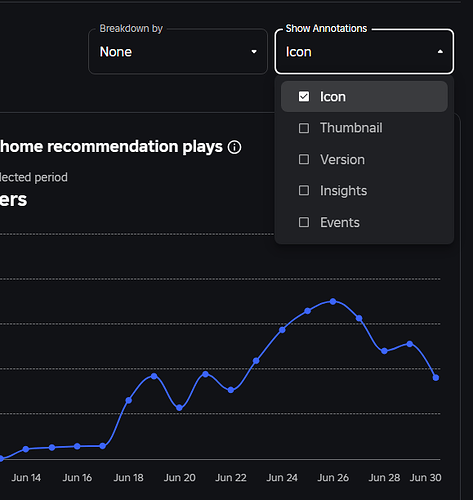Enable the Events annotation checkbox
Image resolution: width=473 pixels, height=500 pixels.
[304, 222]
